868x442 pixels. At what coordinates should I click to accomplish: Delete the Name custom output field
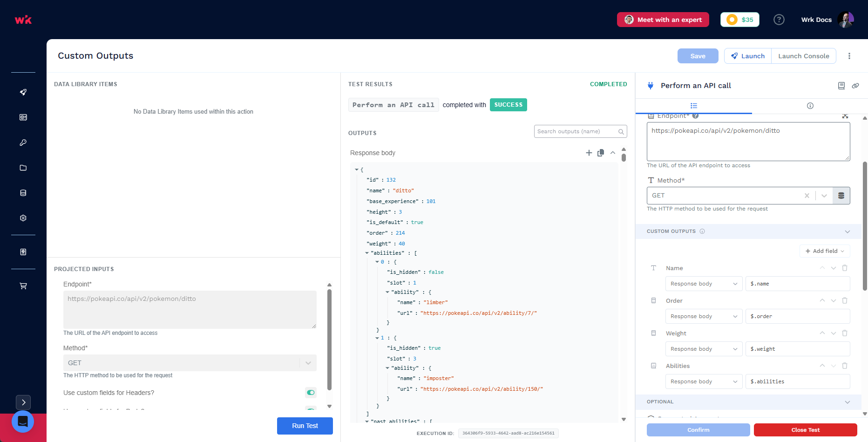tap(845, 268)
